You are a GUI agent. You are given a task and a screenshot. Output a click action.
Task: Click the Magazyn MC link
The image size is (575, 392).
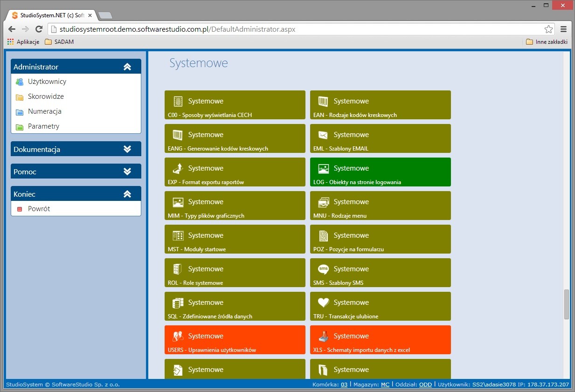[385, 385]
